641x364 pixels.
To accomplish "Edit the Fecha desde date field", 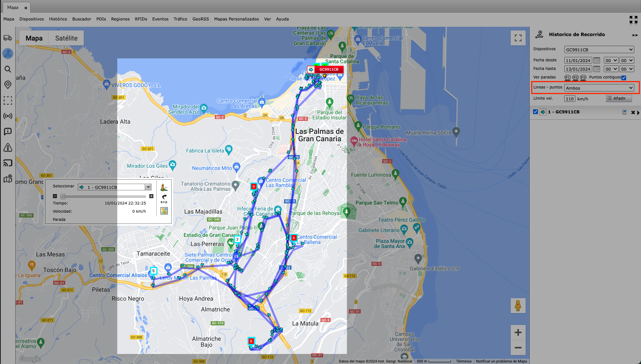I will pos(578,60).
